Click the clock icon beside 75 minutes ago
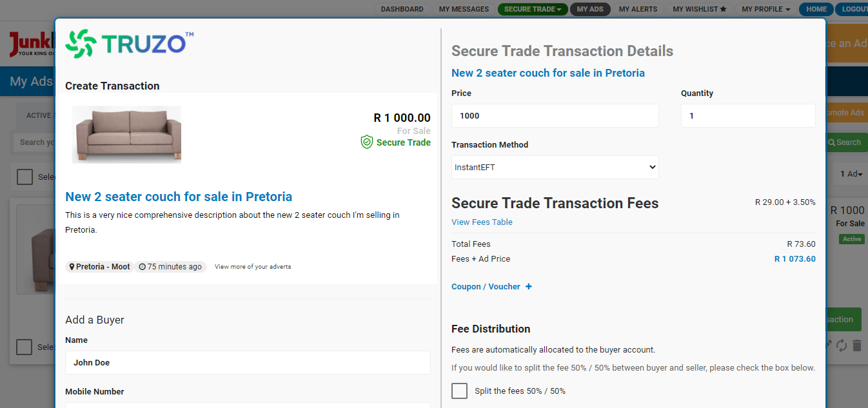 point(143,266)
